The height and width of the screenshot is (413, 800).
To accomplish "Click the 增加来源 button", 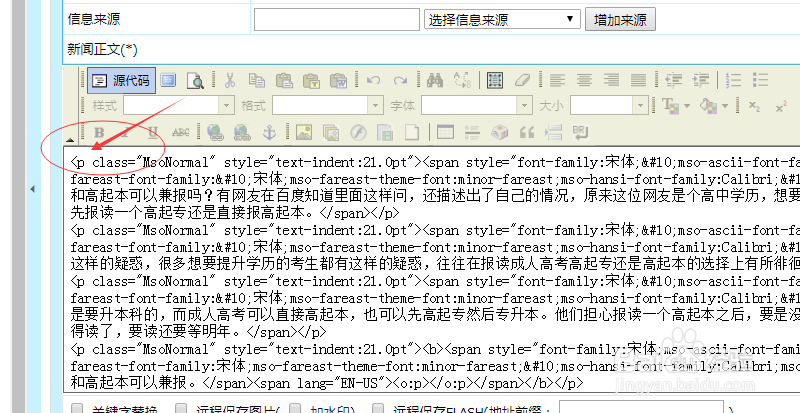I will tap(620, 19).
